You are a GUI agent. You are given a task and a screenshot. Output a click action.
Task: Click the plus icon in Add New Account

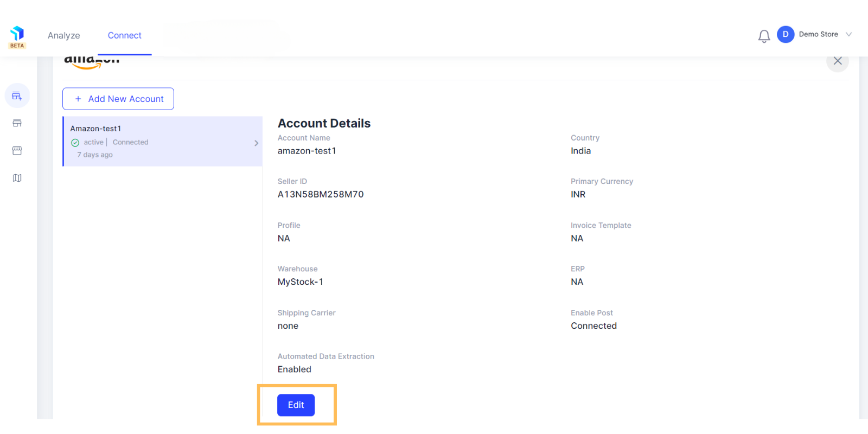click(x=78, y=99)
